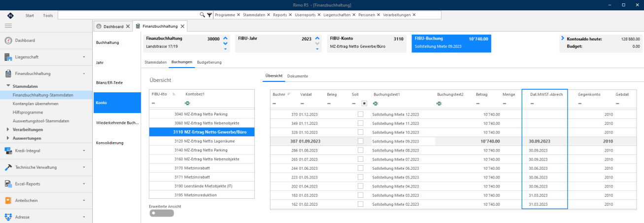644x223 pixels.
Task: Toggle the Erweiterte Ansicht switch
Action: click(161, 213)
